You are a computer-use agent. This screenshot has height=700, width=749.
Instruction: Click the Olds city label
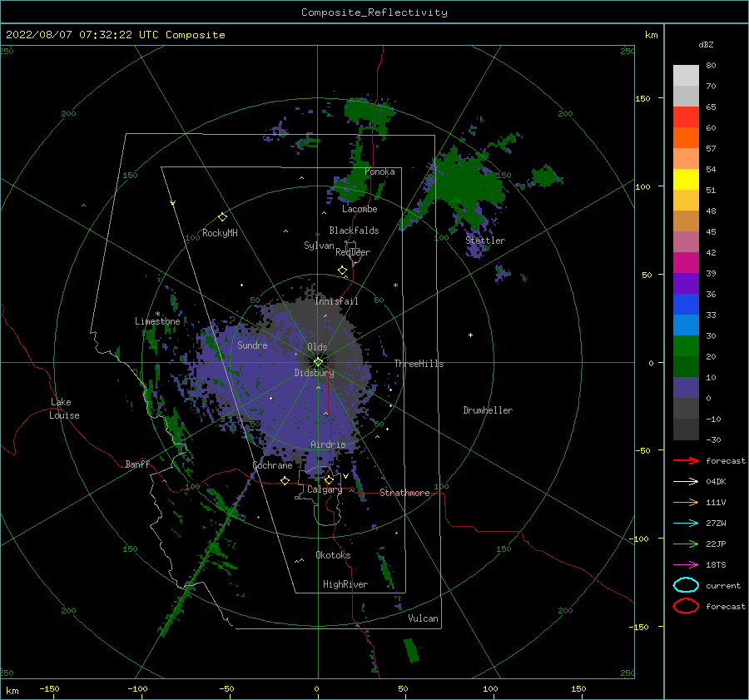[317, 347]
